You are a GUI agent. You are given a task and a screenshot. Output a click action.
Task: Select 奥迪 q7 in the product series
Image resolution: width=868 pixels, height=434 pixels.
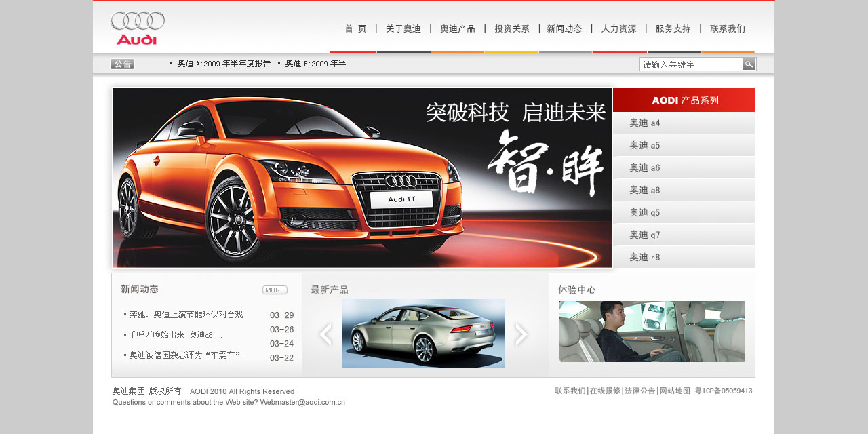[x=684, y=235]
